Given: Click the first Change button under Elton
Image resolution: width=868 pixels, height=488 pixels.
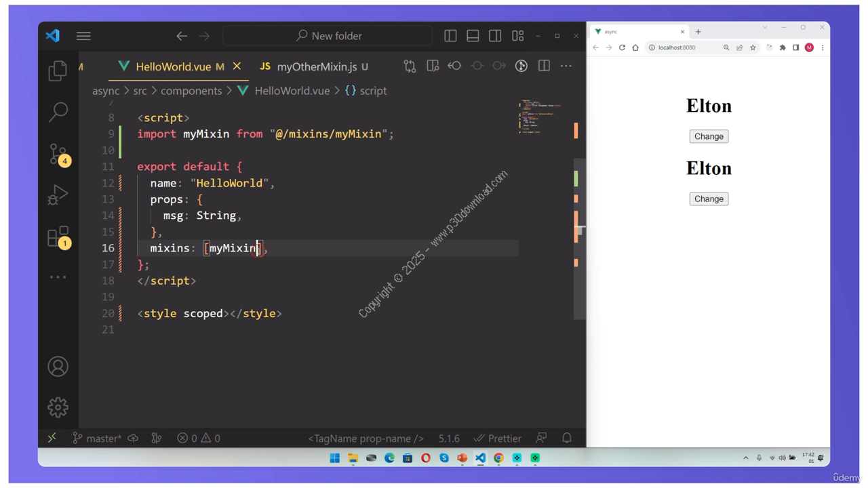Looking at the screenshot, I should click(x=709, y=136).
